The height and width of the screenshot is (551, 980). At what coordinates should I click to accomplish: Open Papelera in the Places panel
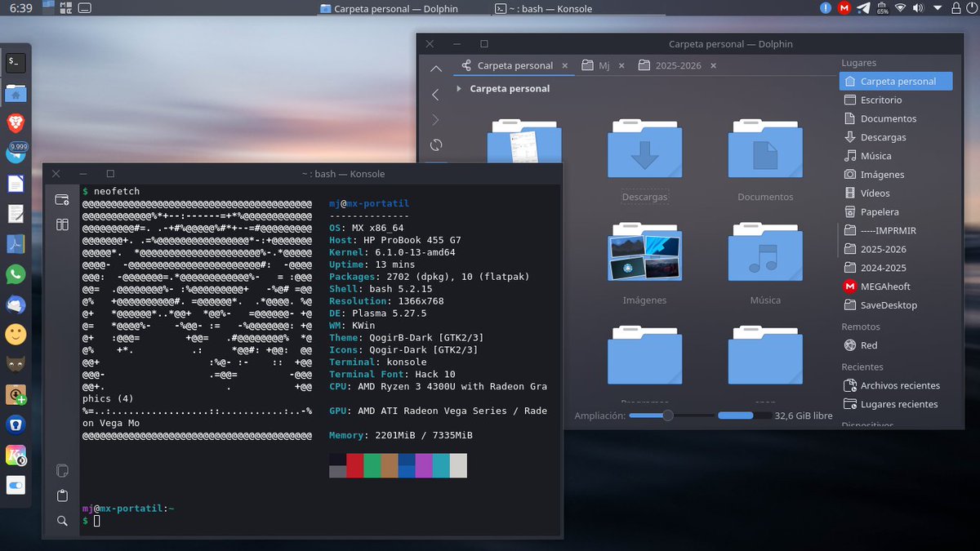896,212
